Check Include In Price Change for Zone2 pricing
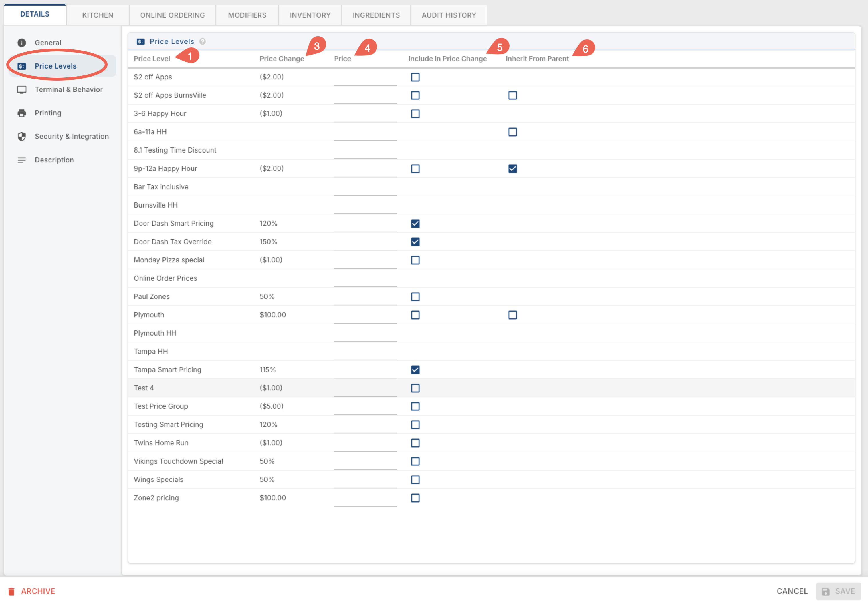 [x=415, y=498]
